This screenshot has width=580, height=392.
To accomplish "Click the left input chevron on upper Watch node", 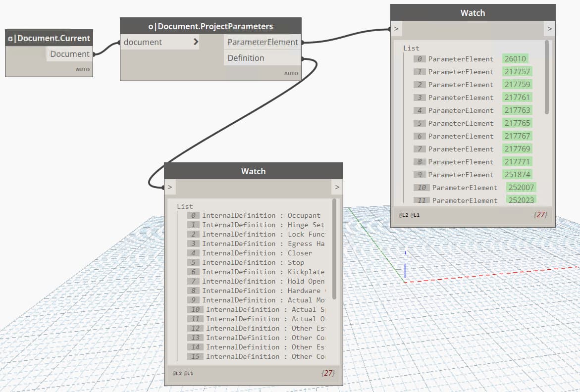I will [x=395, y=29].
